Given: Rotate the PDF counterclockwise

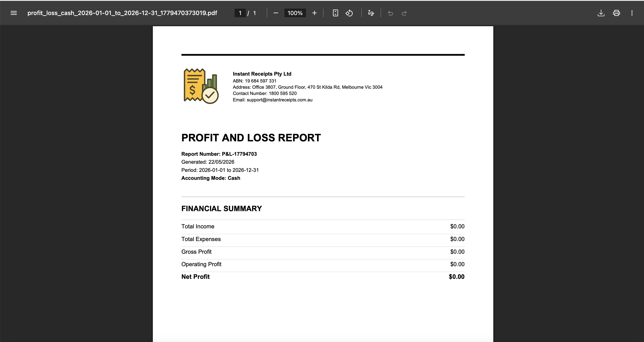Looking at the screenshot, I should pos(349,13).
